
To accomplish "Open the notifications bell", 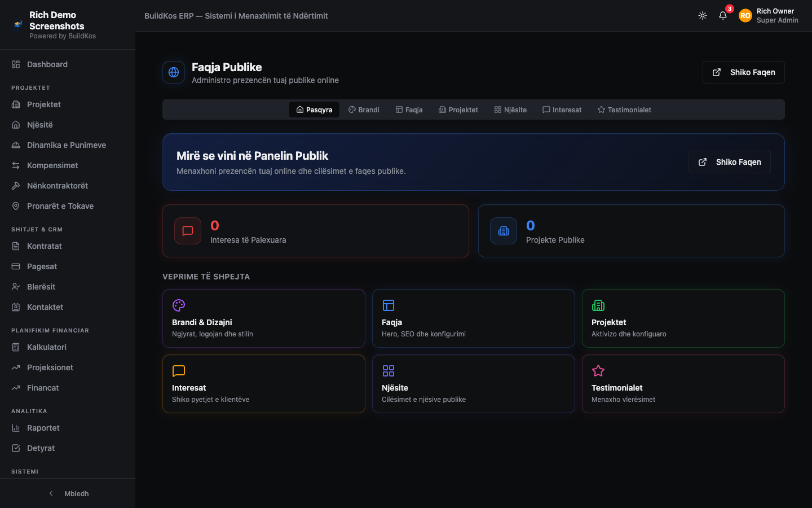I will click(723, 16).
